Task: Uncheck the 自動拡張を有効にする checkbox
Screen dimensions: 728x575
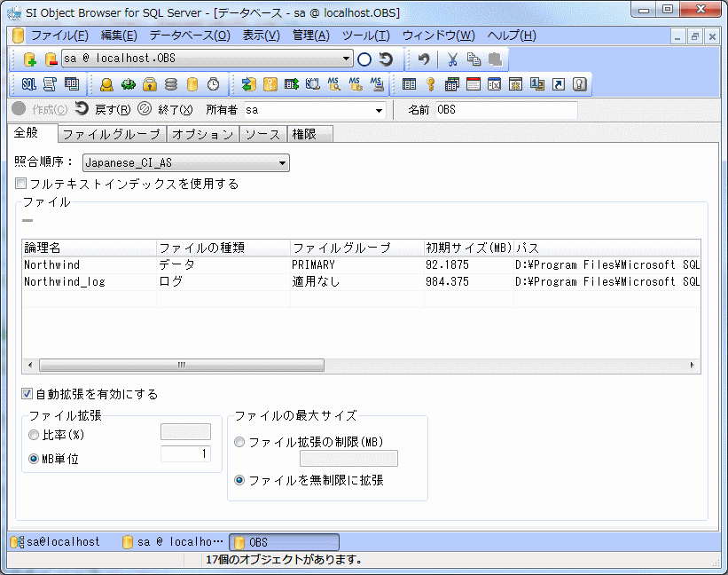Action: pos(27,393)
